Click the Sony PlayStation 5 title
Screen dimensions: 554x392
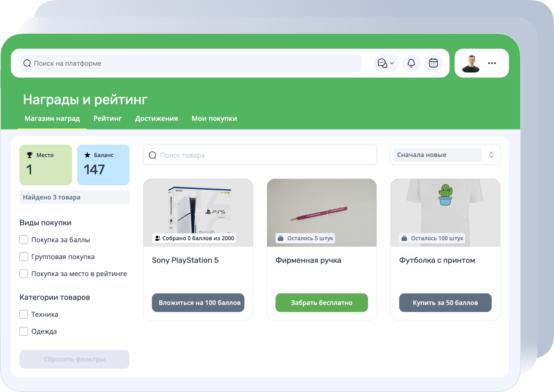(x=185, y=260)
